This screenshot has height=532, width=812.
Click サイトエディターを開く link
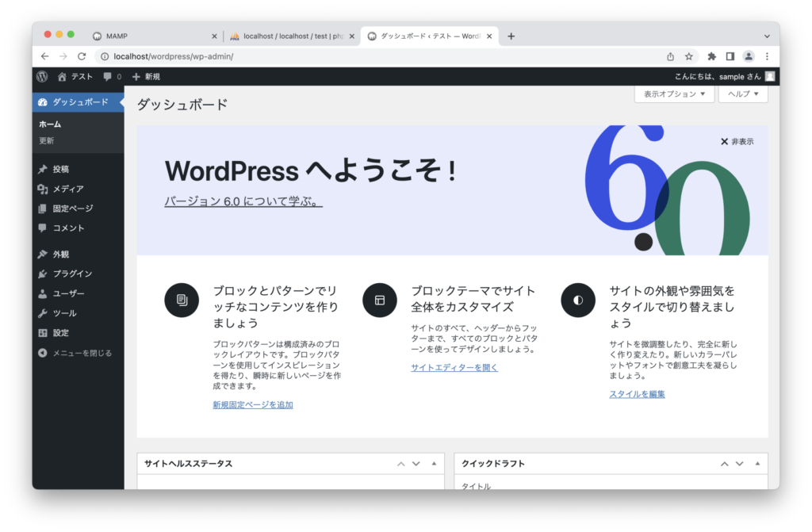pos(454,367)
